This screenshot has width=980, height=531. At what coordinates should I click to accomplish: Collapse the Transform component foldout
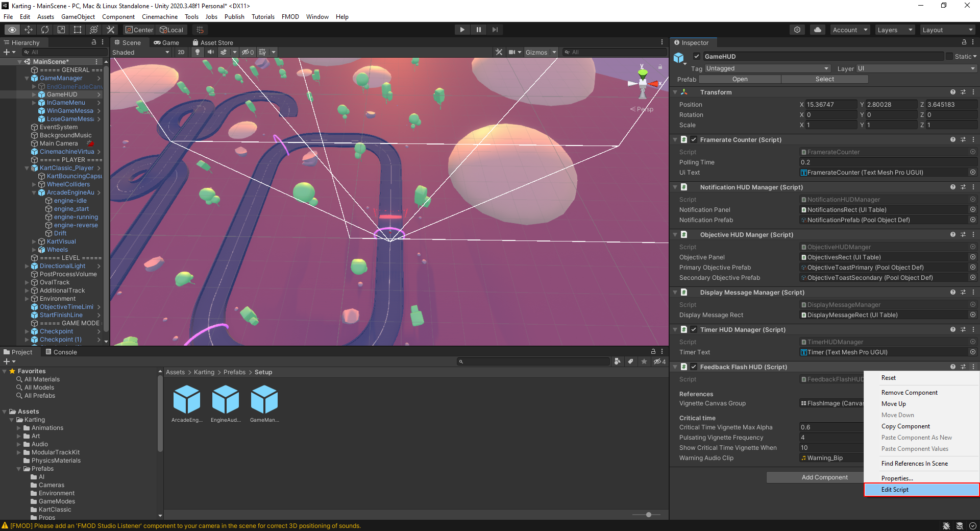click(675, 92)
